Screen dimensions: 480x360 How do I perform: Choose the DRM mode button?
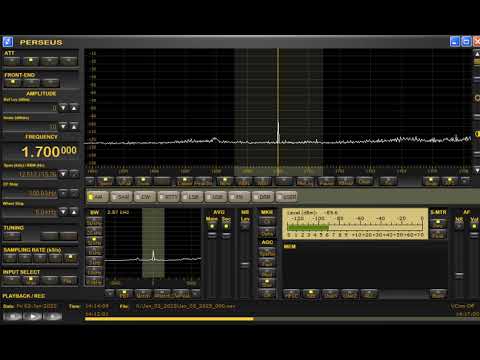[x=263, y=197]
